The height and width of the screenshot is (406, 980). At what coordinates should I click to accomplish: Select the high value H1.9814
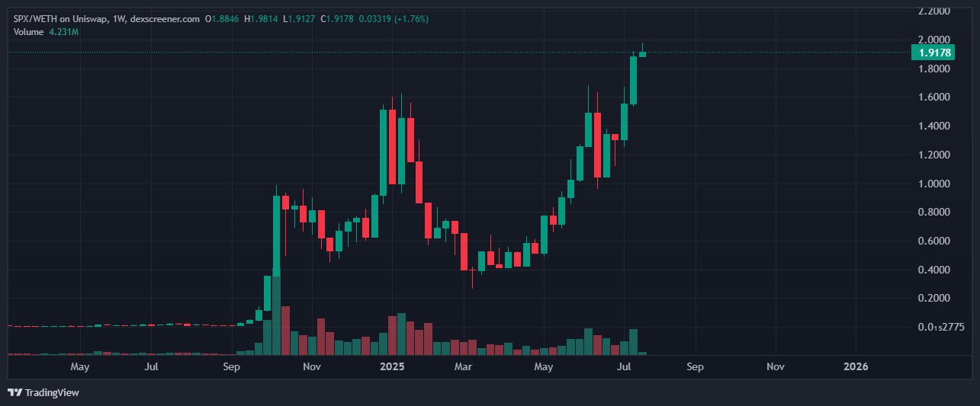click(x=262, y=18)
